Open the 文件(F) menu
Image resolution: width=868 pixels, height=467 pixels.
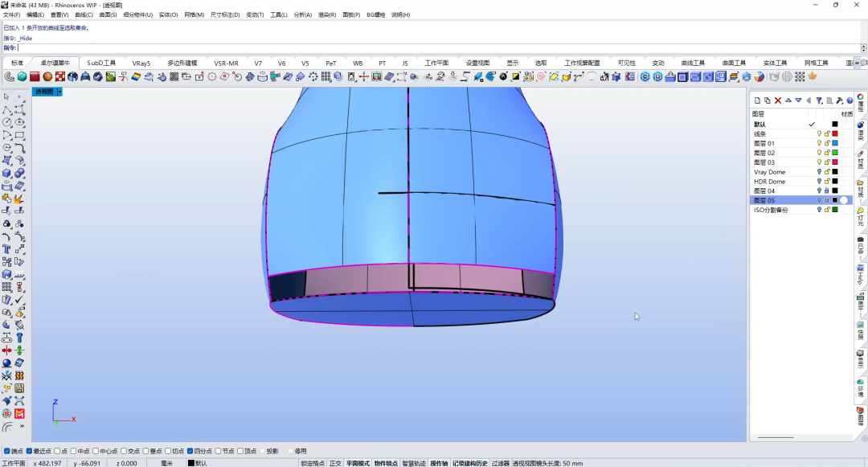pyautogui.click(x=11, y=15)
